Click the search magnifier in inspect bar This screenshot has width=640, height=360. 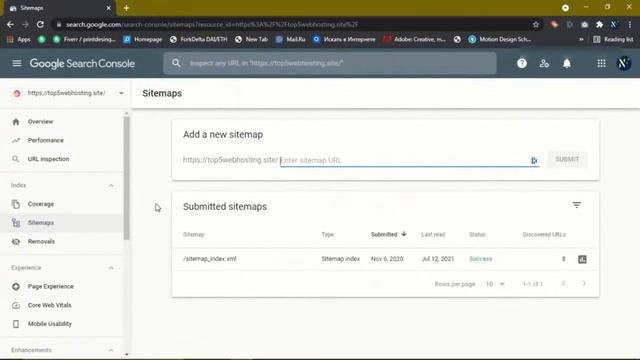coord(176,63)
